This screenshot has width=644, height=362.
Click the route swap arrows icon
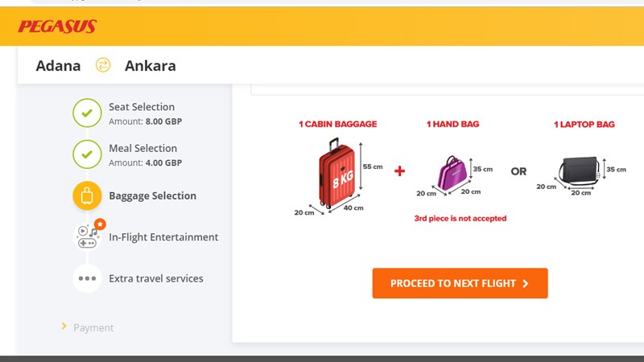pyautogui.click(x=103, y=66)
